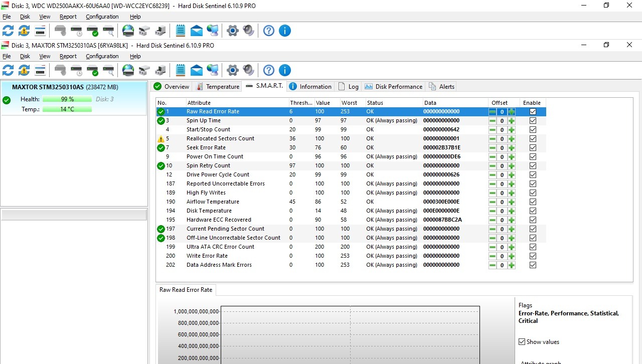Click the envelope email icon in MAXTOR window toolbar
The image size is (642, 364).
pos(197,70)
